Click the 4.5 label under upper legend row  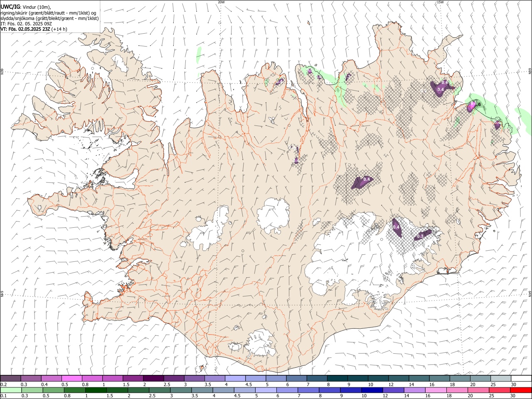(249, 384)
